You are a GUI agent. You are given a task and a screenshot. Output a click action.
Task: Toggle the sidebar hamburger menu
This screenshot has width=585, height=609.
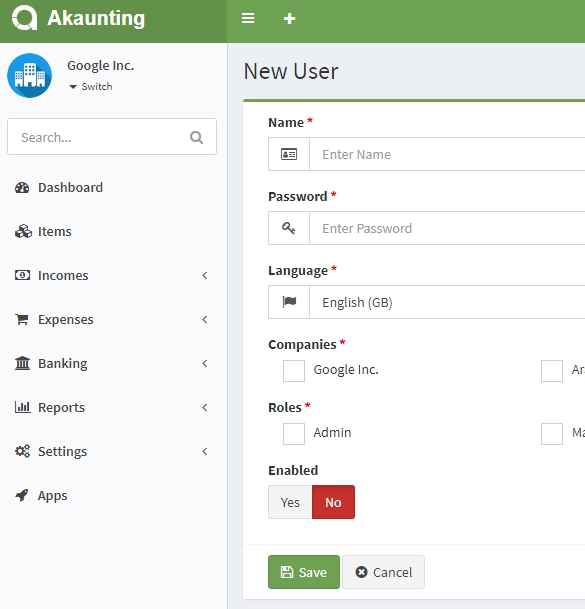coord(248,18)
